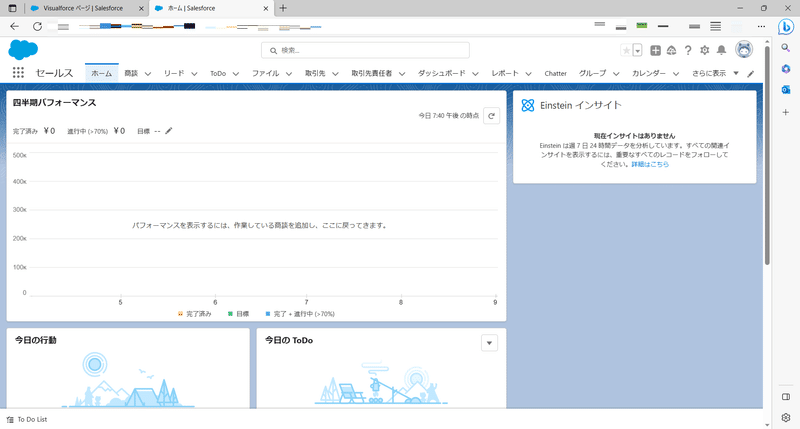Open the ToDo tab
The image size is (800, 429).
(x=218, y=73)
